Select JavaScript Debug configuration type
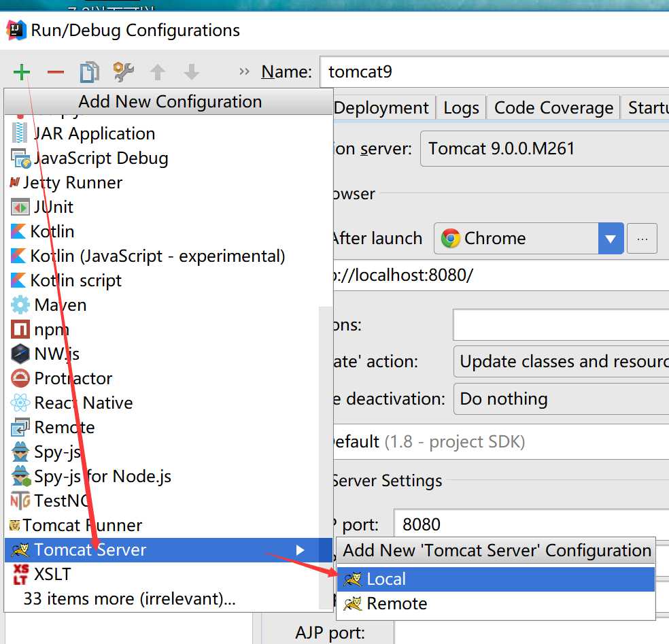The width and height of the screenshot is (669, 644). [169, 158]
